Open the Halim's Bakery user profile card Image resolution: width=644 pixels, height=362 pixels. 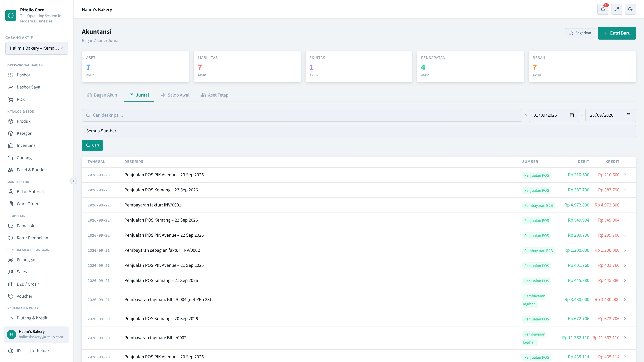coord(37,334)
